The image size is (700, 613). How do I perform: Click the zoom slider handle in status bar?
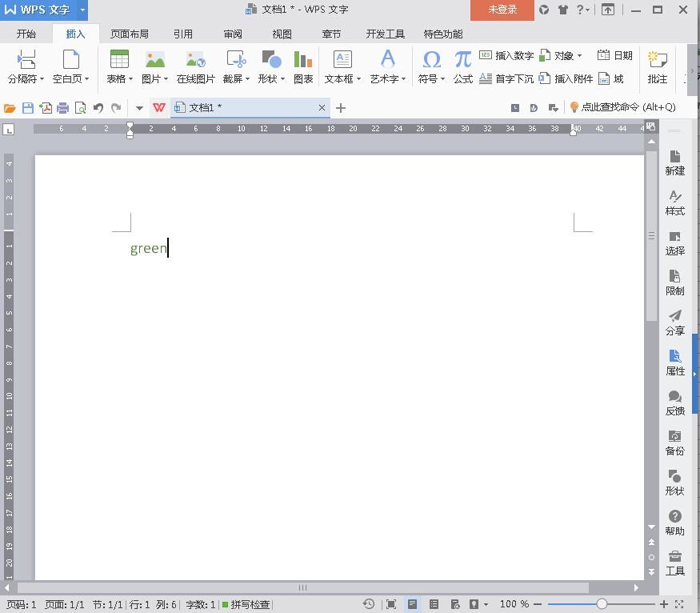click(x=602, y=604)
